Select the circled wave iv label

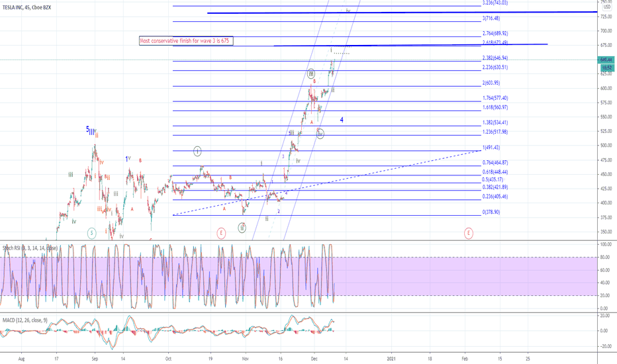(320, 134)
